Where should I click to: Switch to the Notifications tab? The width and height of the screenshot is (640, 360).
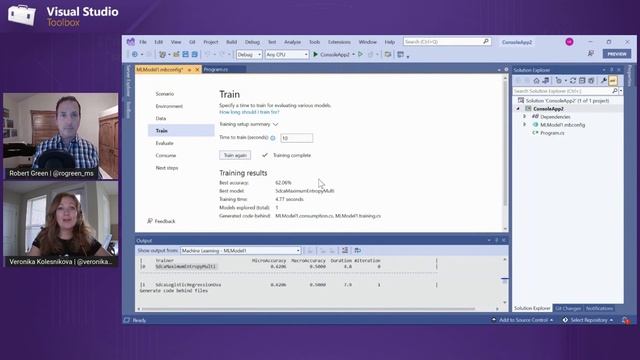click(x=599, y=308)
